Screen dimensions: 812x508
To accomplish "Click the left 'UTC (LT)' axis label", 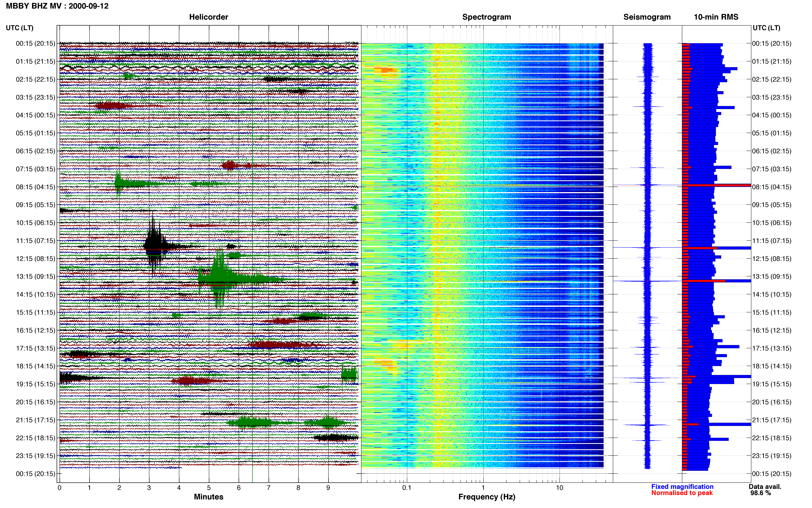I will pyautogui.click(x=19, y=28).
